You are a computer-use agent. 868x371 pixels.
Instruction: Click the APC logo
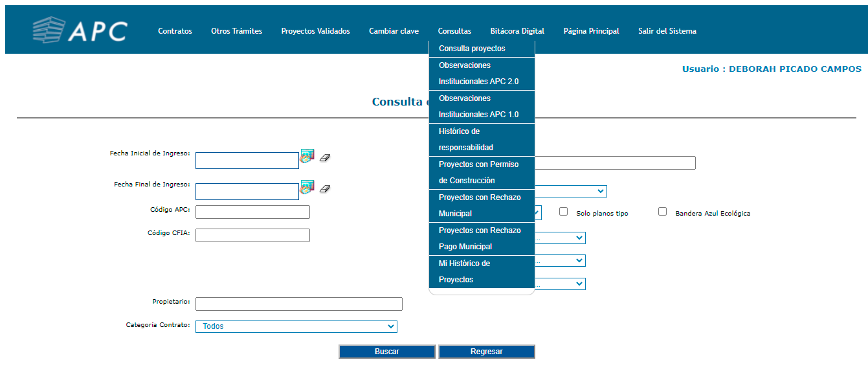(x=80, y=30)
